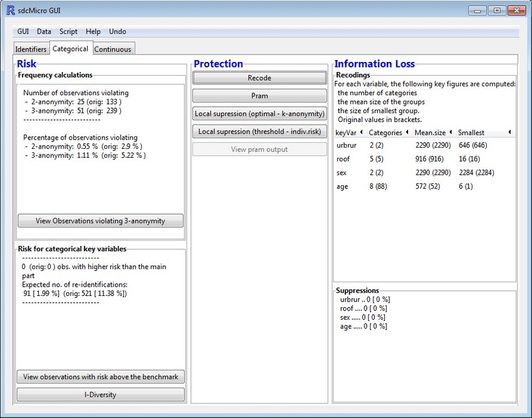This screenshot has height=418, width=532.
Task: Select the Categorical tab
Action: [x=70, y=49]
